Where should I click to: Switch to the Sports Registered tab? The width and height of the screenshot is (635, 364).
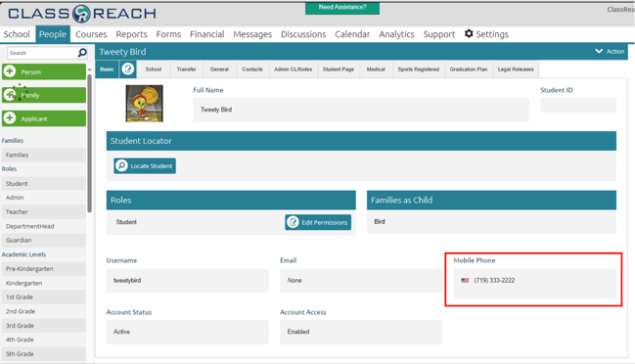point(419,69)
